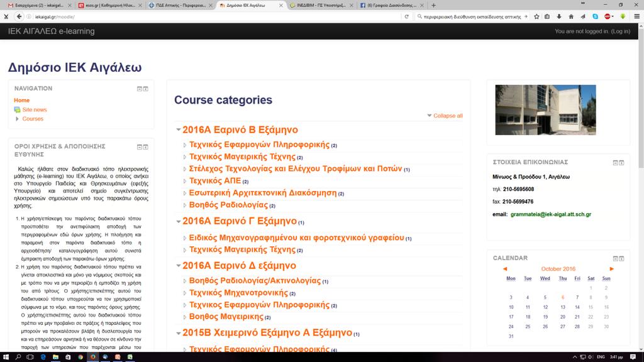Open the Windows Start menu
The image size is (644, 362).
coord(6,357)
